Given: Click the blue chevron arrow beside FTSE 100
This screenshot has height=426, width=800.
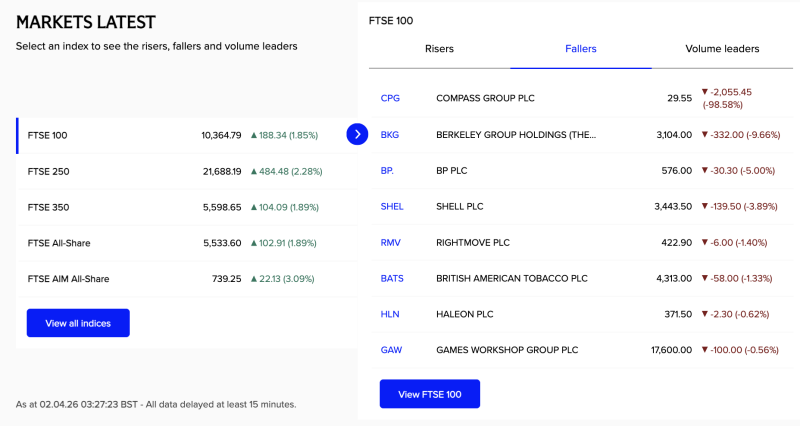Looking at the screenshot, I should tap(357, 134).
